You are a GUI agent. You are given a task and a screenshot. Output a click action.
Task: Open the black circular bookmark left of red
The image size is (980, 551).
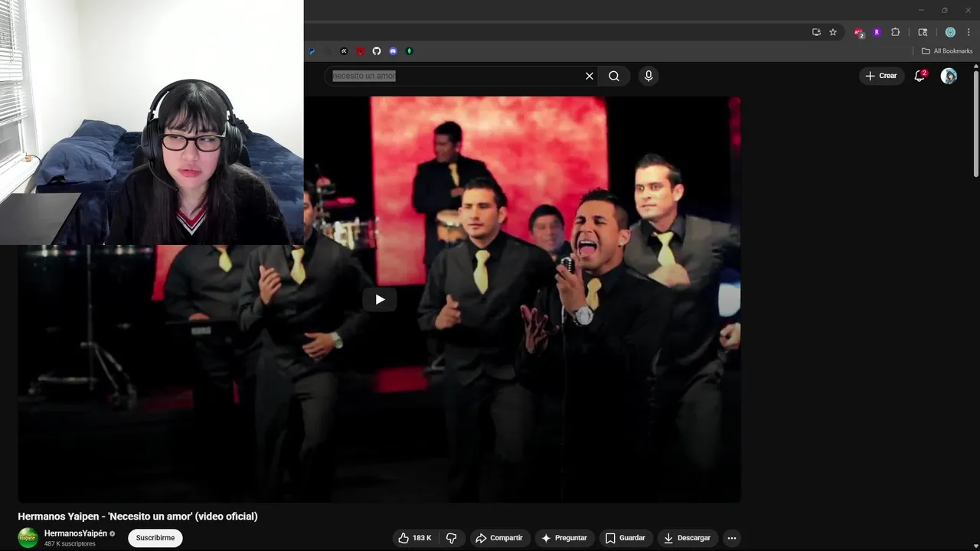(344, 51)
